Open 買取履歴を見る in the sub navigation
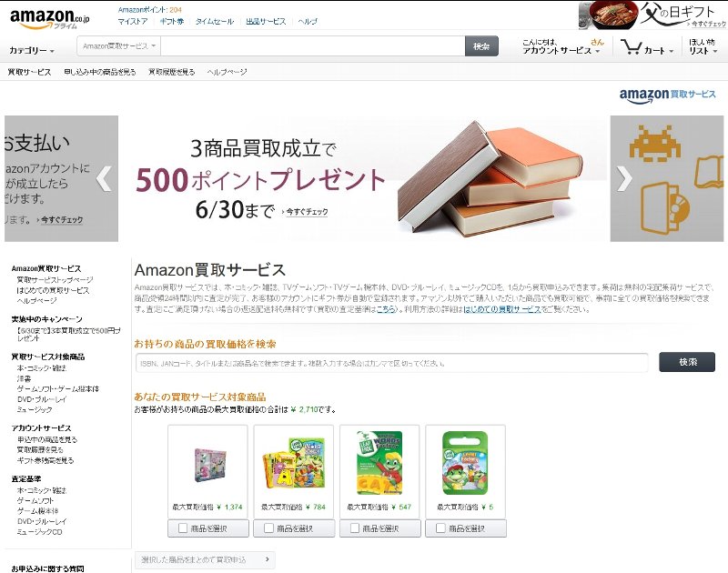728x573 pixels. tap(171, 72)
